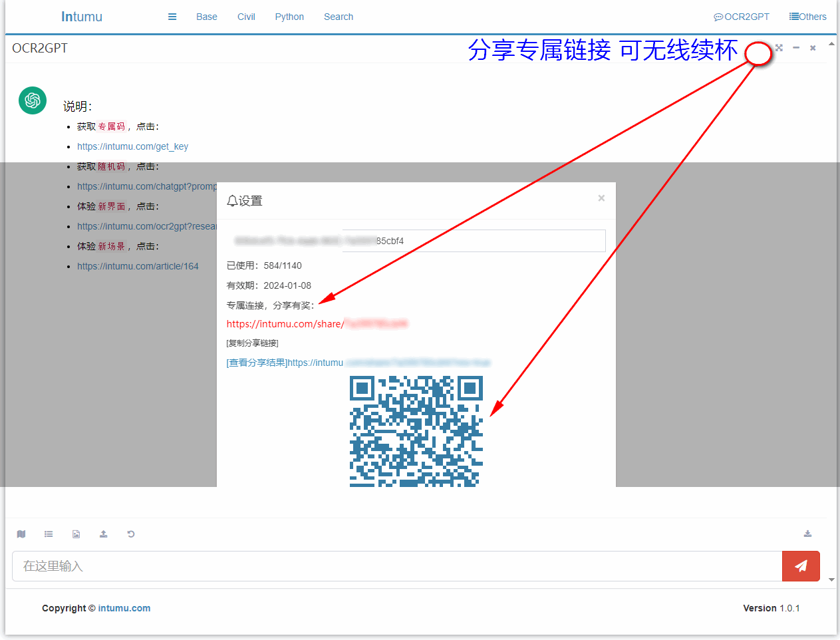The image size is (840, 640).
Task: Open the Others menu
Action: [x=808, y=17]
